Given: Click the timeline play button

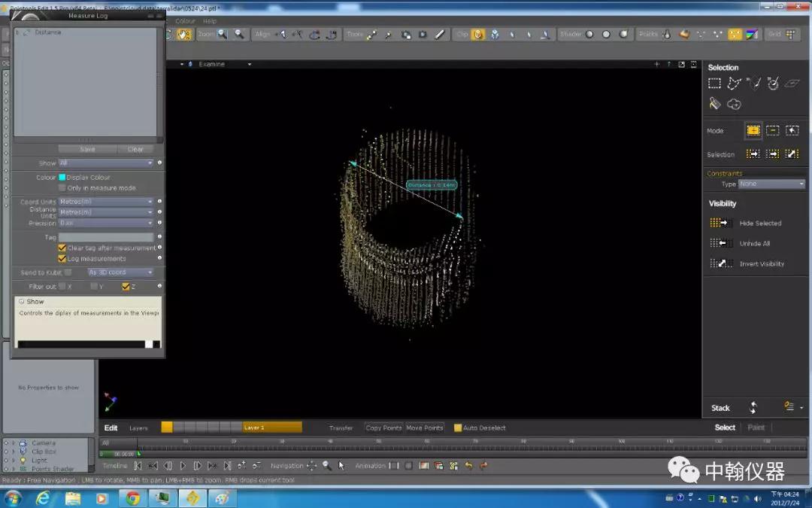Looking at the screenshot, I should click(183, 466).
